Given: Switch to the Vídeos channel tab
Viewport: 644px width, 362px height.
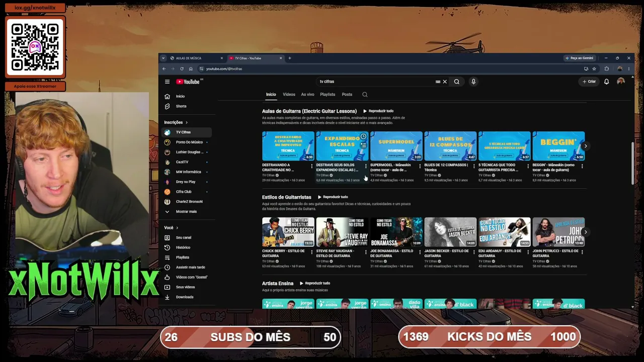Looking at the screenshot, I should pyautogui.click(x=289, y=95).
